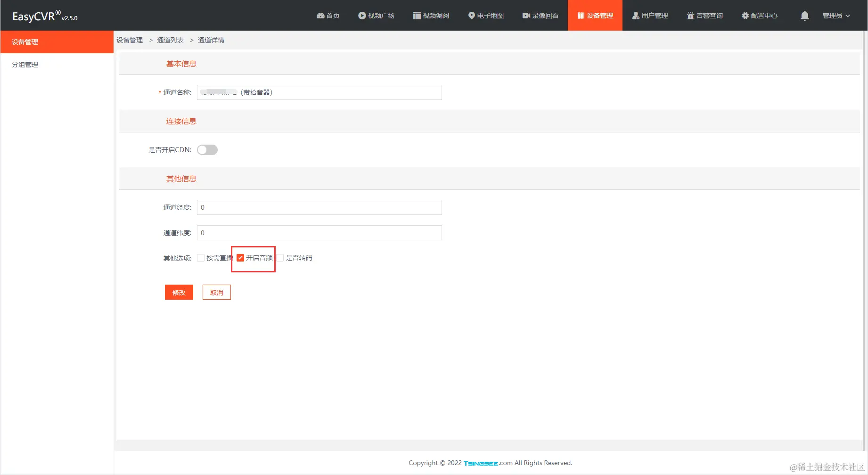Expand the 管理员 account dropdown
The image size is (868, 475).
tap(836, 16)
